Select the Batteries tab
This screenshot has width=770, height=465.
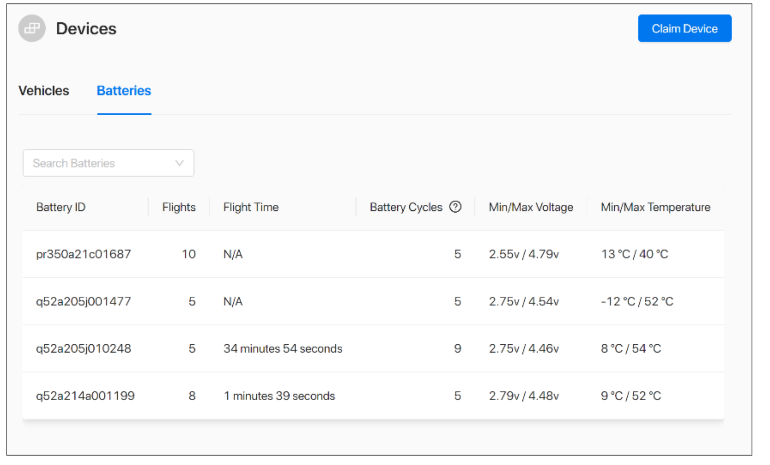point(124,91)
